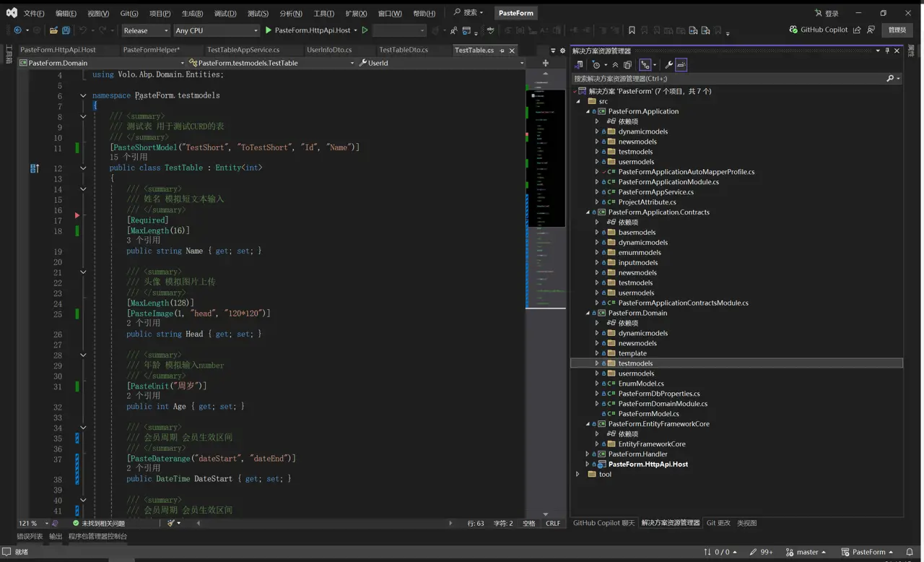Viewport: 924px width, 562px height.
Task: Toggle the preview selected items button
Action: [681, 65]
